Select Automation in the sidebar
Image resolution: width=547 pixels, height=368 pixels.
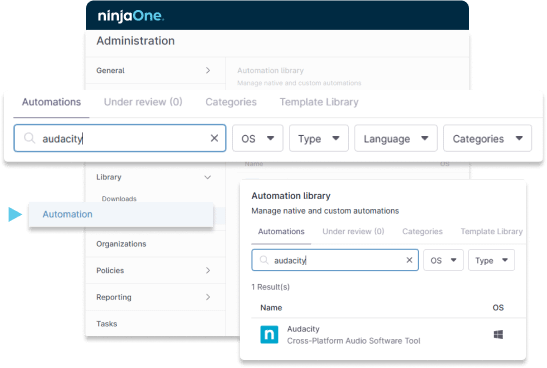[121, 214]
